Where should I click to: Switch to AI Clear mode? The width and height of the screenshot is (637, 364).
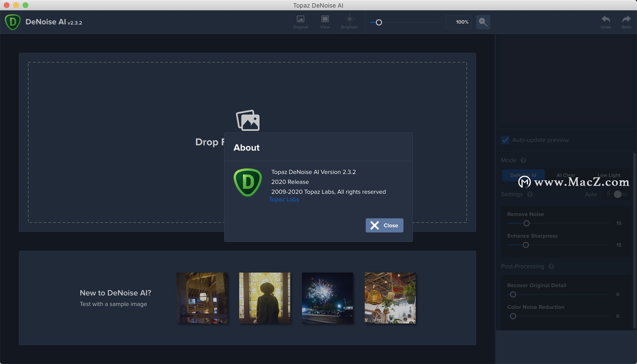(566, 175)
